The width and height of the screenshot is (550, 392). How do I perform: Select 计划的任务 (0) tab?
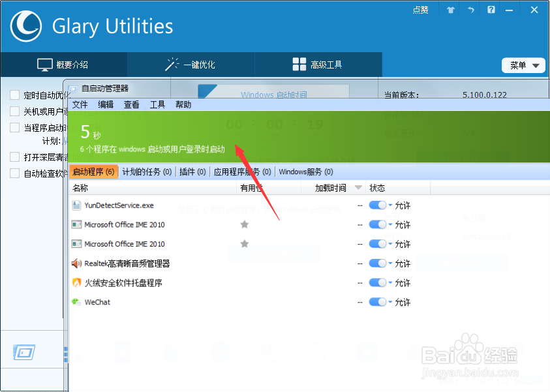[x=147, y=172]
